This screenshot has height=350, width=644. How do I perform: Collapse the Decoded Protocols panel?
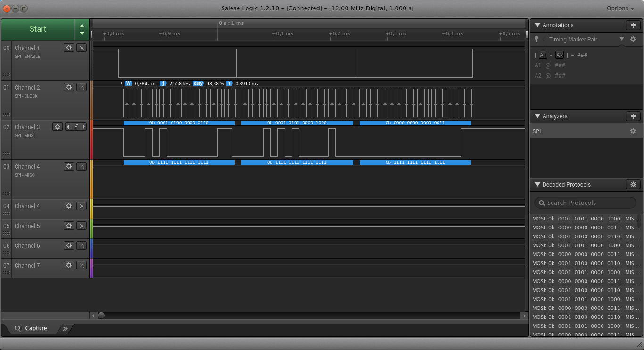pyautogui.click(x=537, y=184)
